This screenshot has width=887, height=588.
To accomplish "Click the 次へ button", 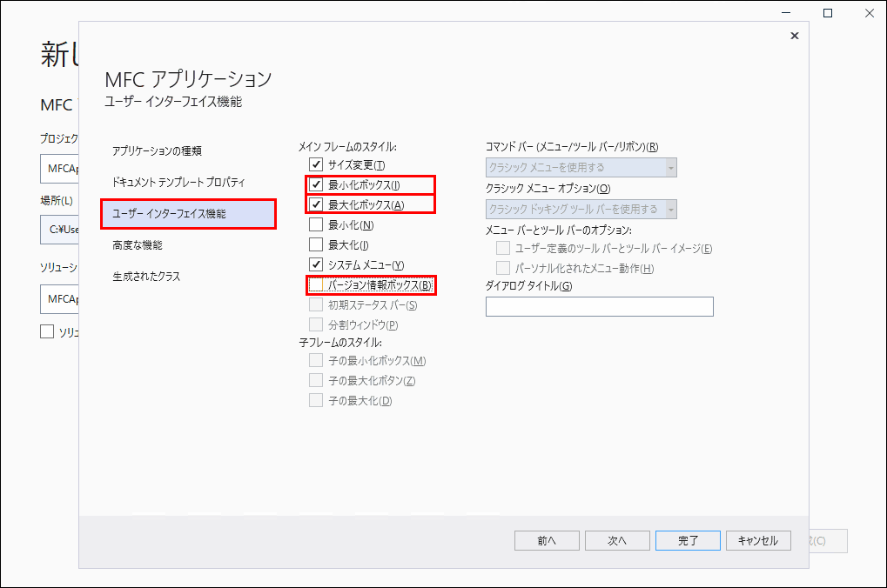I will [x=617, y=540].
